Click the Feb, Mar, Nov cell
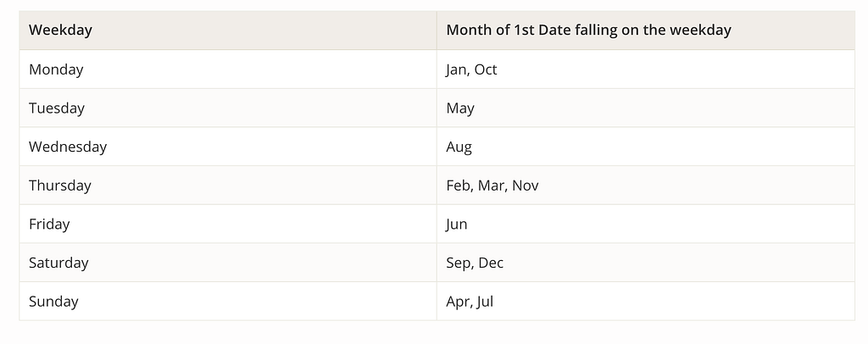The image size is (868, 344). pyautogui.click(x=492, y=186)
